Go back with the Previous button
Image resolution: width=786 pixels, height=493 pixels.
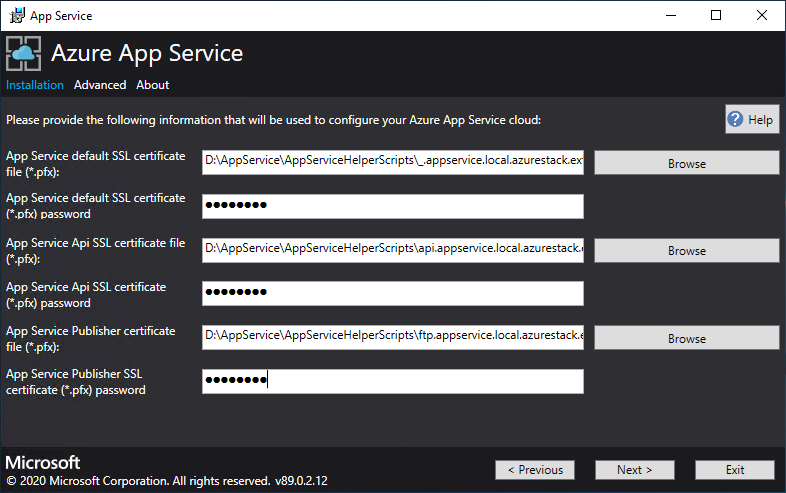(x=535, y=470)
